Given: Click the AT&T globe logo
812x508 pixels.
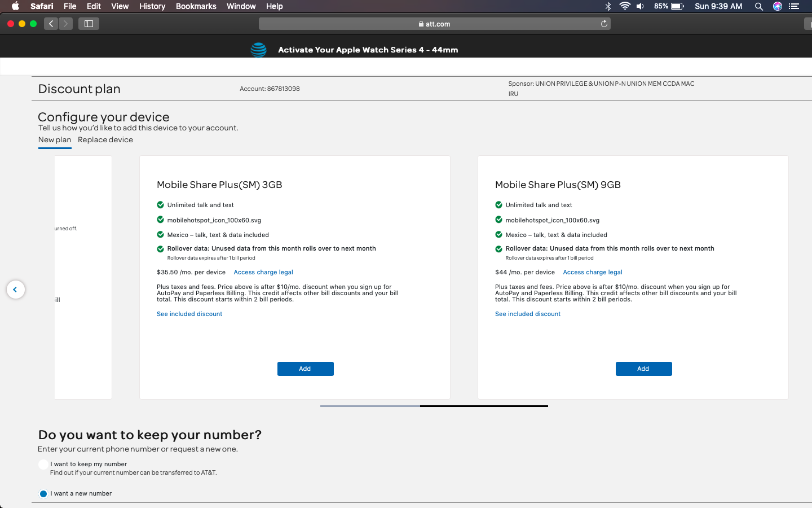Looking at the screenshot, I should pyautogui.click(x=258, y=50).
